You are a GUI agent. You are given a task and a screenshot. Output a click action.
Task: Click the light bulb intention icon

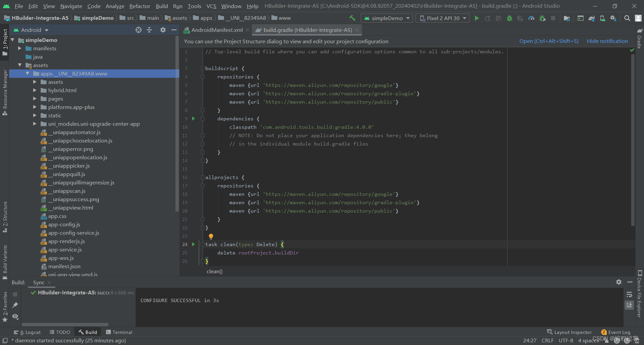[x=211, y=236]
